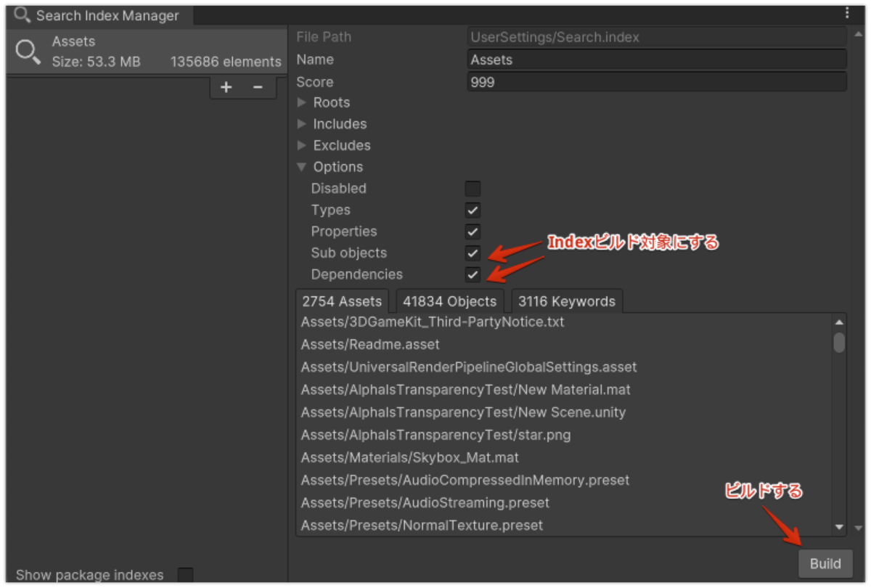The width and height of the screenshot is (871, 588).
Task: Switch to the 3116 Keywords tab
Action: [567, 300]
